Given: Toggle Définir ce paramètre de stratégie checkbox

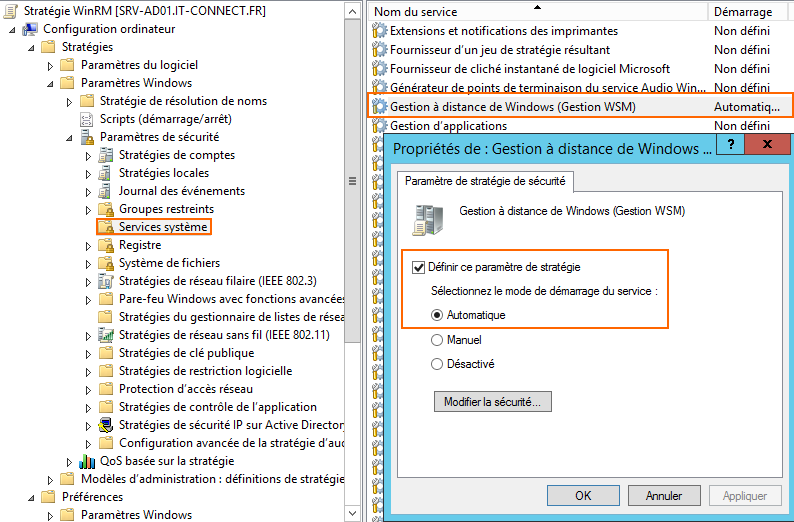Looking at the screenshot, I should coord(418,267).
